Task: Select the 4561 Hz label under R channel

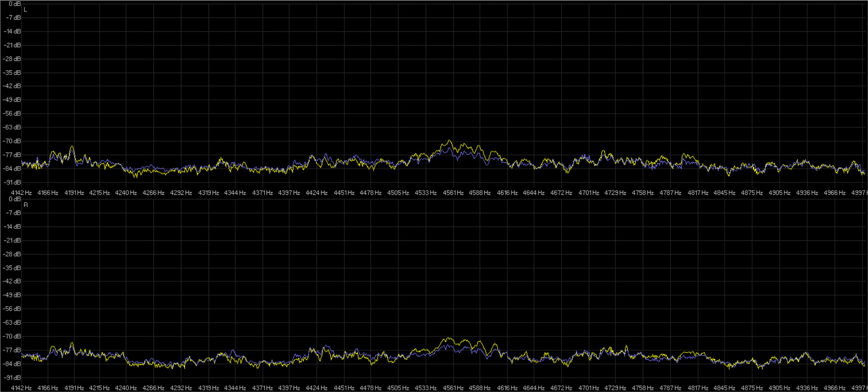Action: coord(453,388)
